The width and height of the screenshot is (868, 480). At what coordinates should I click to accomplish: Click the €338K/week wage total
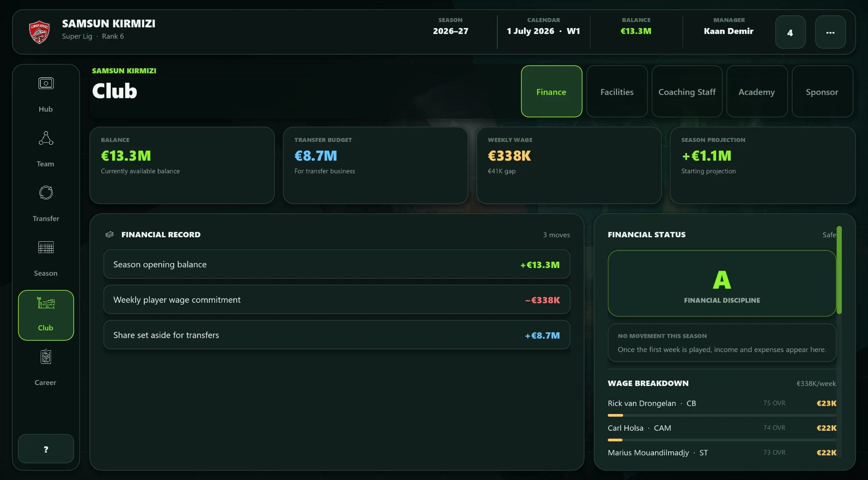coord(816,384)
